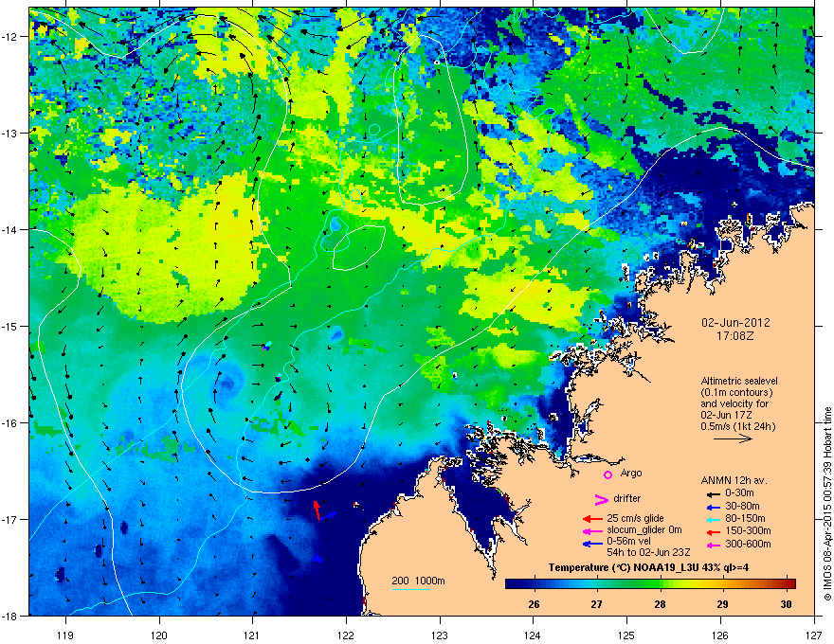
Task: Click the magenta drifter chevron legend symbol
Action: (x=601, y=499)
